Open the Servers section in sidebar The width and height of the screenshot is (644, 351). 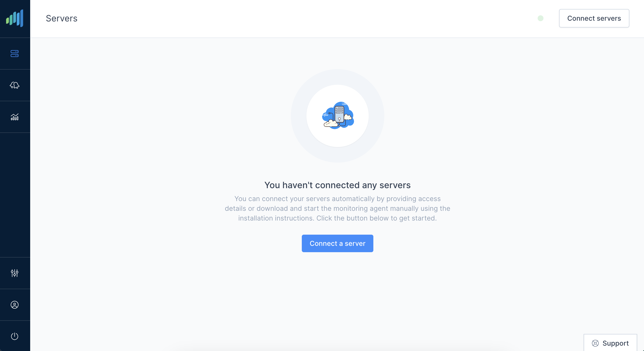[x=15, y=54]
